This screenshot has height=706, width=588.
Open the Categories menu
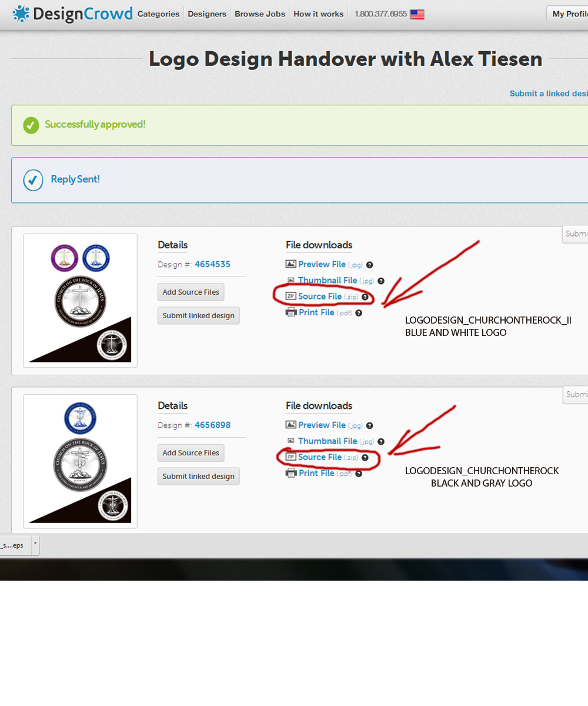coord(159,14)
